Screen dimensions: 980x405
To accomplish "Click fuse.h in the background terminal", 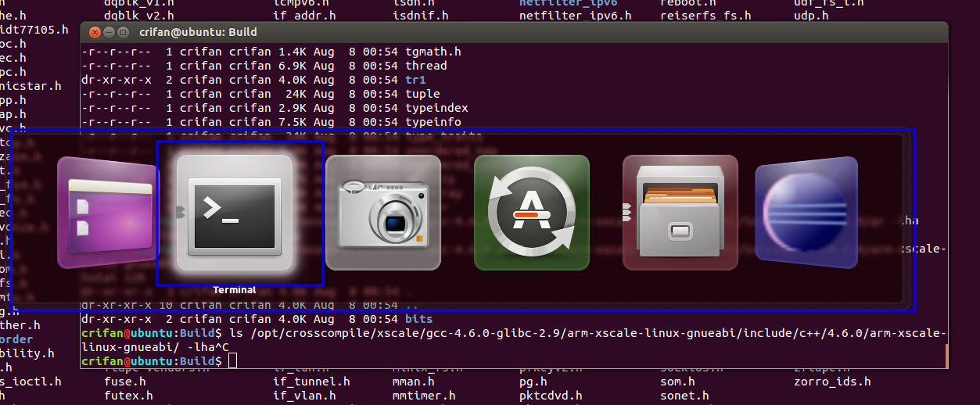I will pyautogui.click(x=125, y=382).
